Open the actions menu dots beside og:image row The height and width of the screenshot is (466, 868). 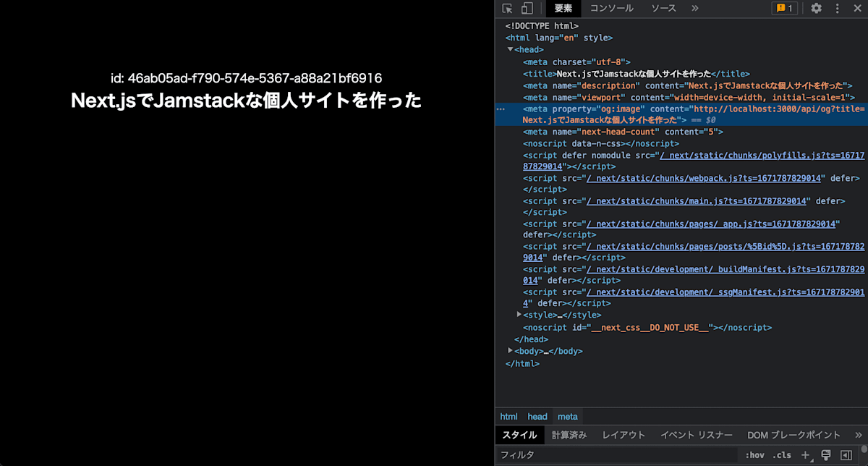[501, 109]
